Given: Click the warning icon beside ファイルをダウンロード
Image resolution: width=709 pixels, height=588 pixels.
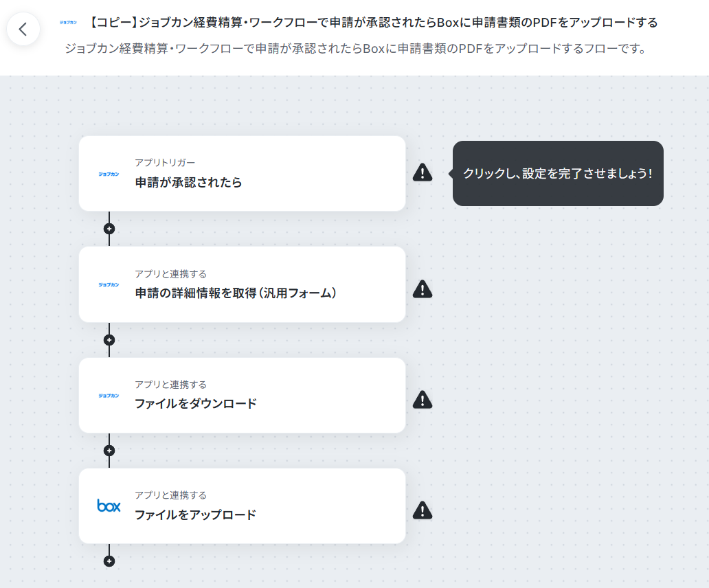Looking at the screenshot, I should (423, 400).
